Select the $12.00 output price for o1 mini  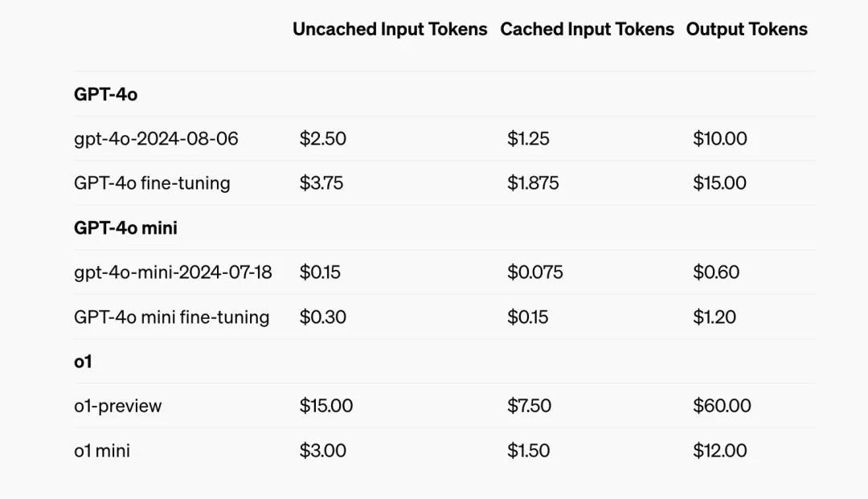point(720,451)
